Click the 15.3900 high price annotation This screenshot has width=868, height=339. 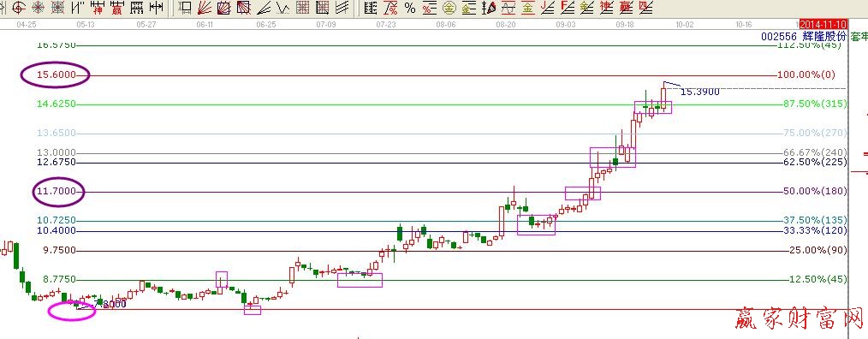(699, 92)
